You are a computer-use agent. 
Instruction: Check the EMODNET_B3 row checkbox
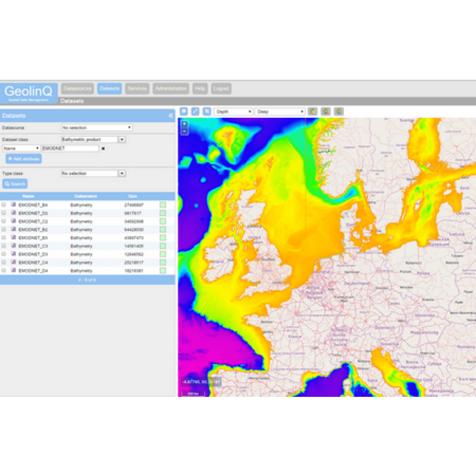[x=4, y=237]
